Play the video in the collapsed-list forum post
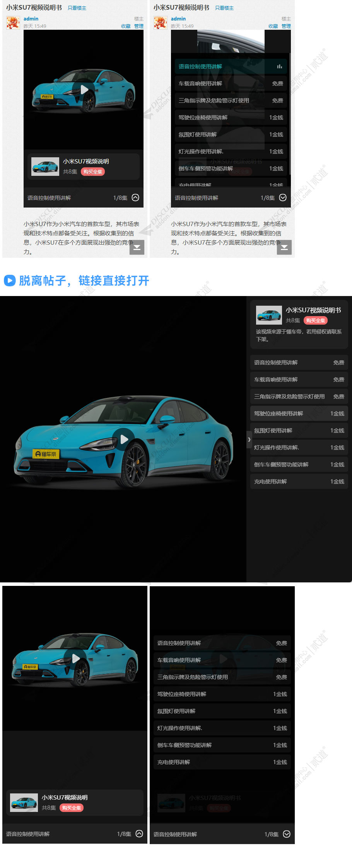The height and width of the screenshot is (868, 352). [x=84, y=90]
